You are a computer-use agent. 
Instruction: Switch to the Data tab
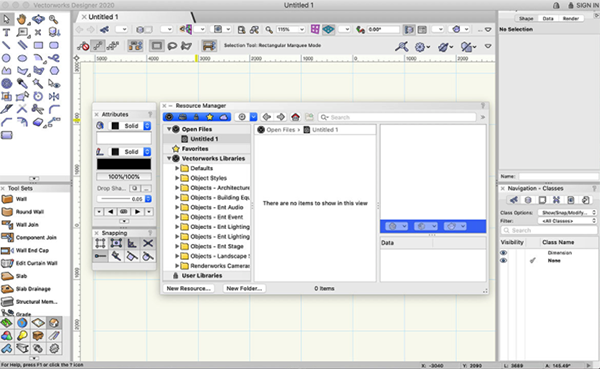click(548, 18)
